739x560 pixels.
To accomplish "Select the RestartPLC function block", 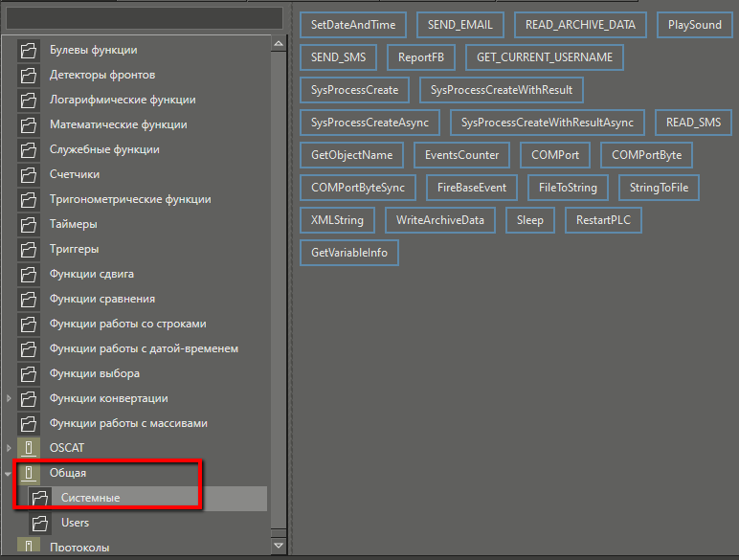I will [603, 220].
